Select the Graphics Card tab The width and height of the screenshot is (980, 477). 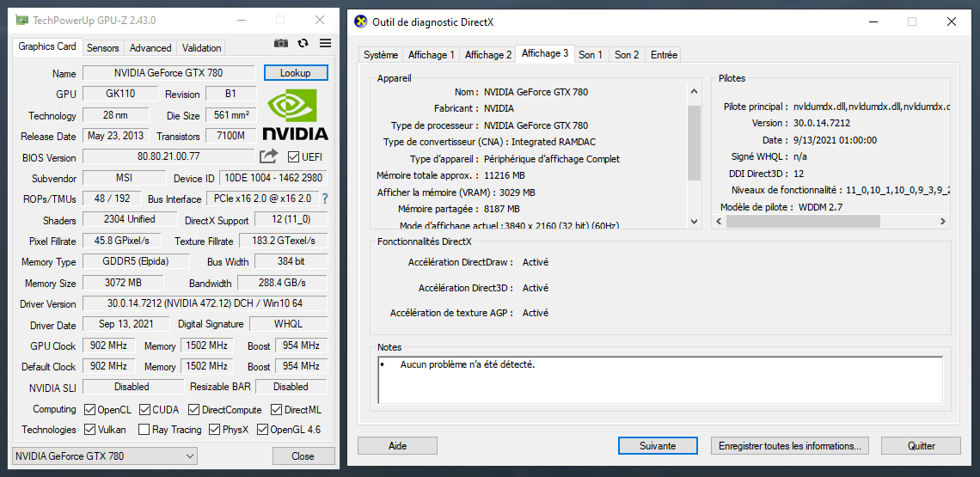pyautogui.click(x=47, y=46)
